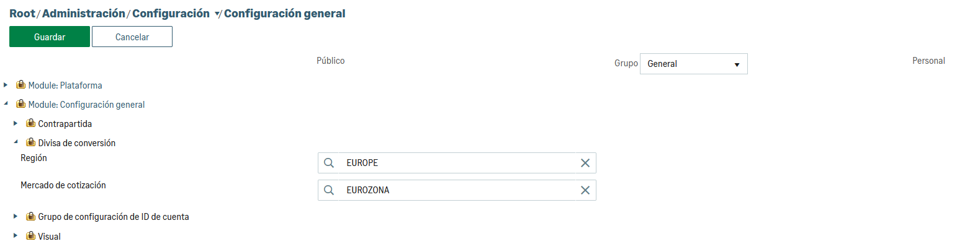Viewport: 980px width, 249px height.
Task: Click the Guardar button
Action: pos(50,37)
